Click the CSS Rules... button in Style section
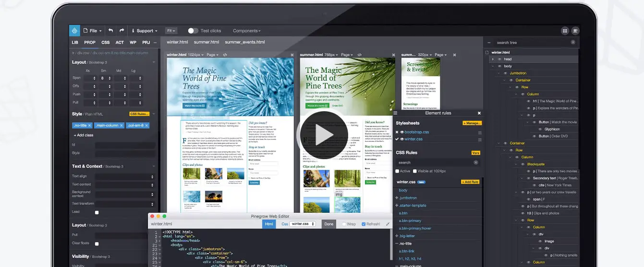This screenshot has width=644, height=267. (x=140, y=114)
